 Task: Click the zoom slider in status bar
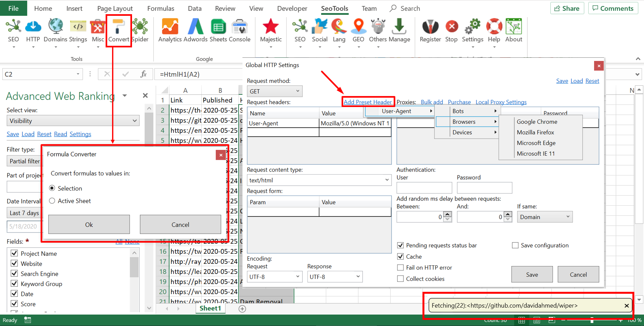pyautogui.click(x=592, y=320)
